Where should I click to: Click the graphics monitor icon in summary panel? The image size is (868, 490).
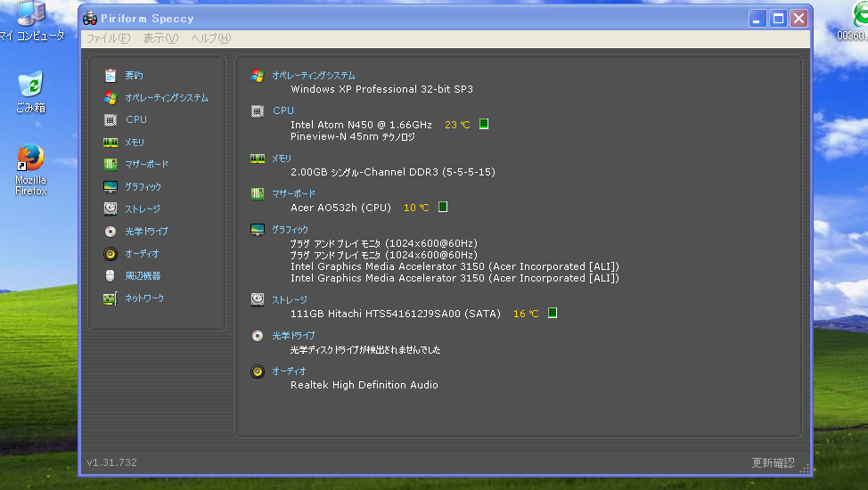tap(258, 230)
